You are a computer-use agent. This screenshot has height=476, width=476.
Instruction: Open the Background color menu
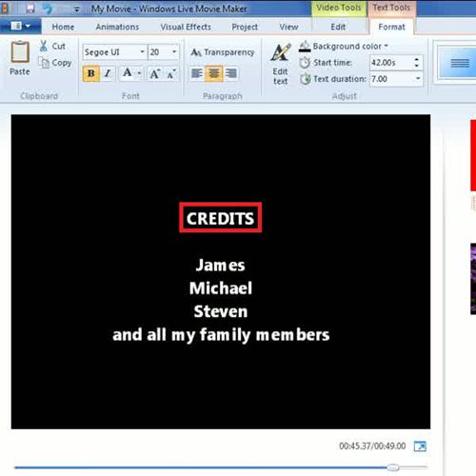click(x=344, y=47)
